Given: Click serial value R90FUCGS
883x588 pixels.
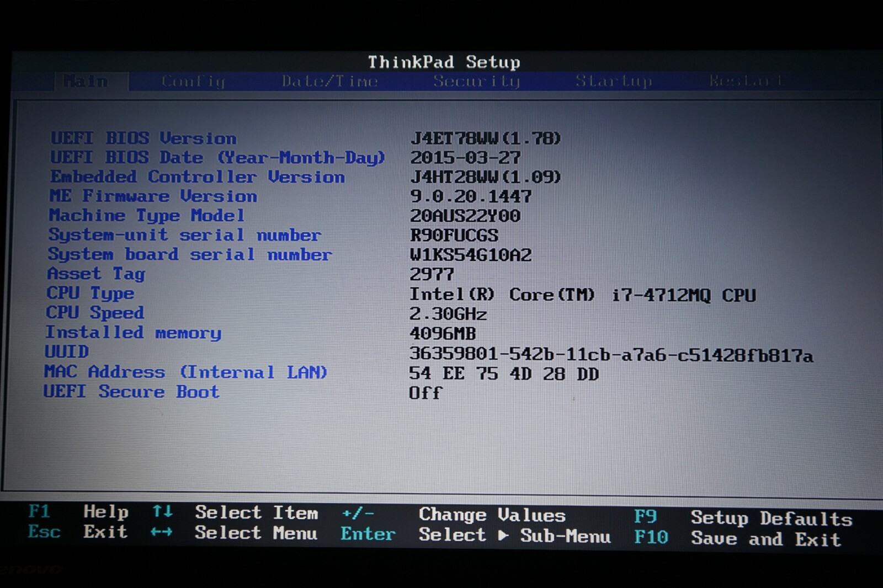Looking at the screenshot, I should [454, 236].
